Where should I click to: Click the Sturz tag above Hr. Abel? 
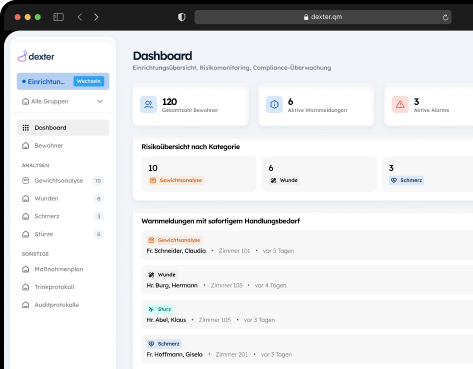(x=160, y=309)
